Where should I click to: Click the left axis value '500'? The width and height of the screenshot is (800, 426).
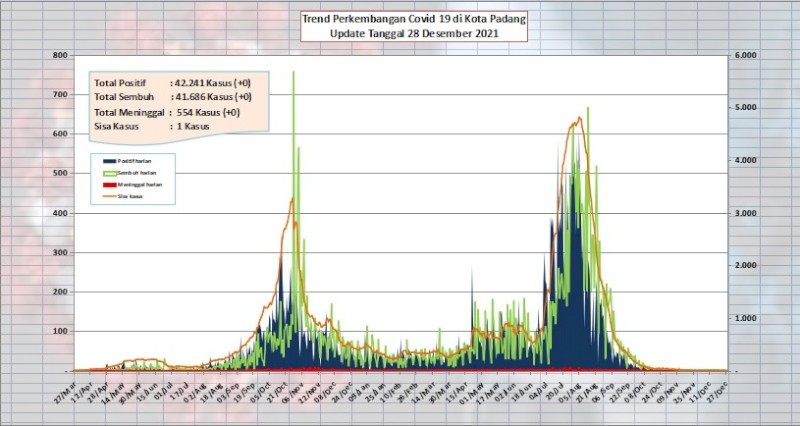coord(59,173)
